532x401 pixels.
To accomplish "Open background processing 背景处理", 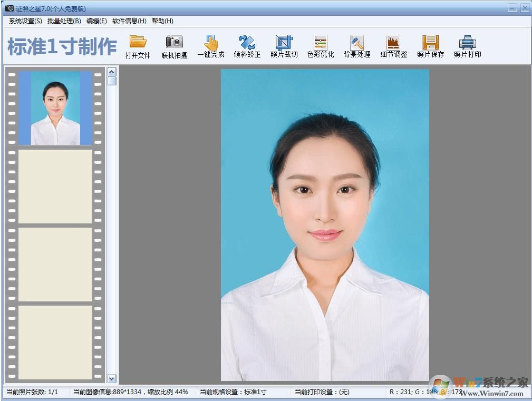I will click(x=356, y=46).
